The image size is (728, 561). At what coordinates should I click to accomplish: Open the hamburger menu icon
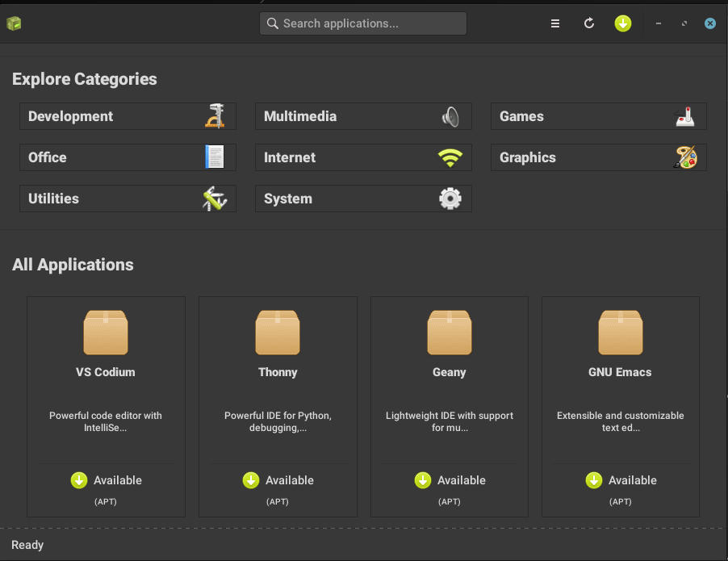pos(555,23)
